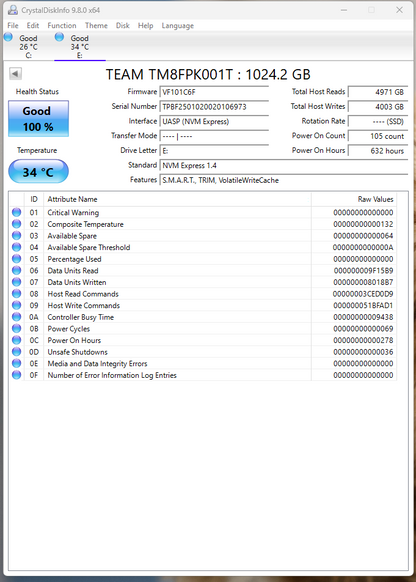This screenshot has height=582, width=416.
Task: Click the ID column header
Action: point(34,199)
